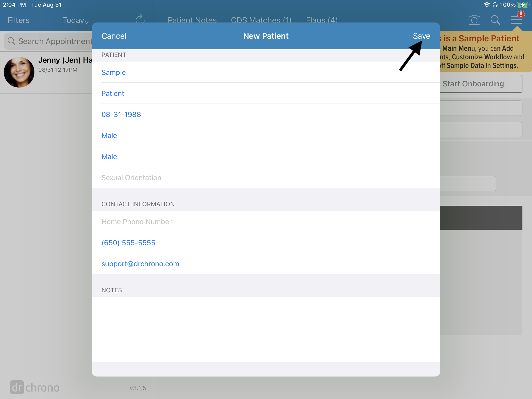532x399 pixels.
Task: Tap the NOTES section header
Action: point(112,290)
